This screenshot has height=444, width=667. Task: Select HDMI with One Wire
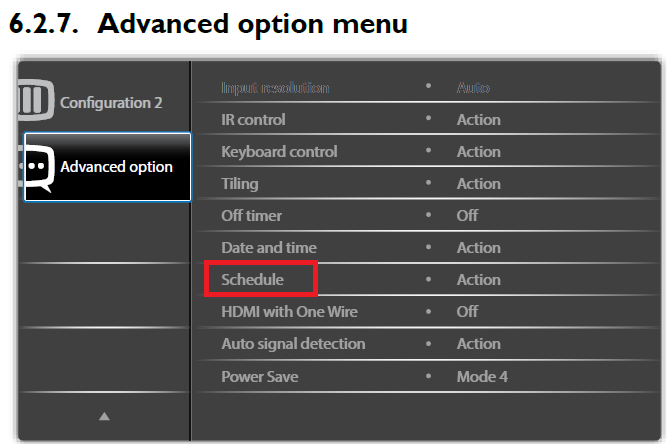coord(289,312)
